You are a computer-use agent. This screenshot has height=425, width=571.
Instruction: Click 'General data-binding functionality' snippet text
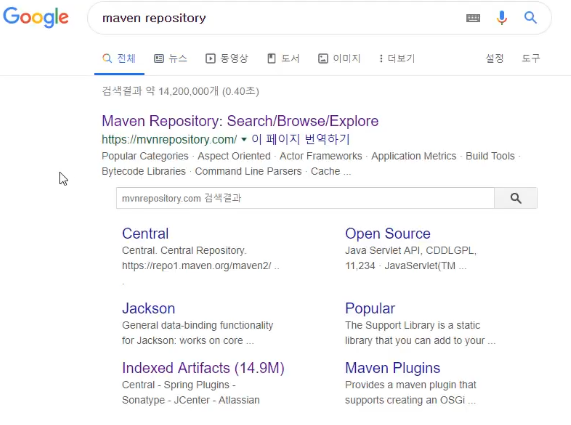click(197, 325)
